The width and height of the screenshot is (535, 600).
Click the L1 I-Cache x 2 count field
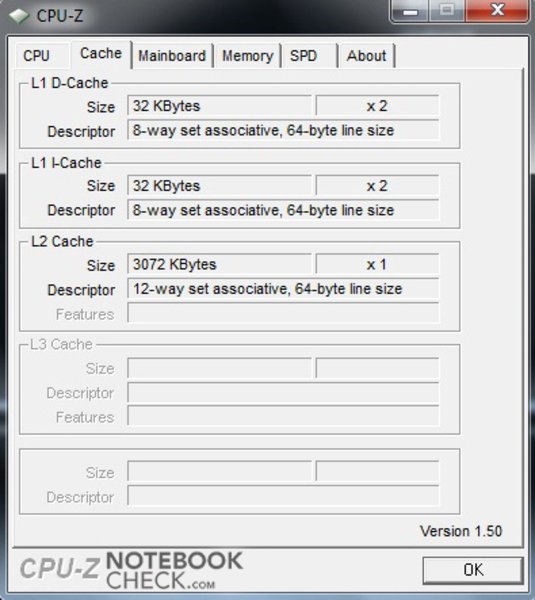[x=377, y=186]
